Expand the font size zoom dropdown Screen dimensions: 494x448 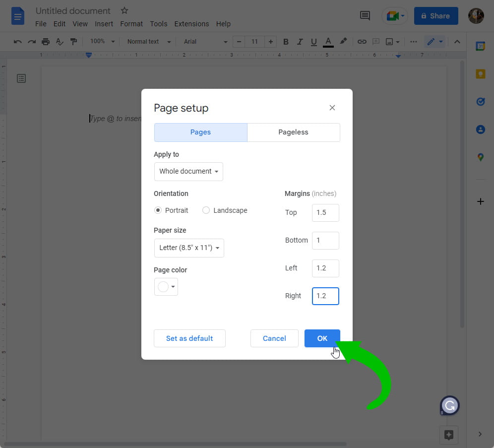(x=102, y=42)
